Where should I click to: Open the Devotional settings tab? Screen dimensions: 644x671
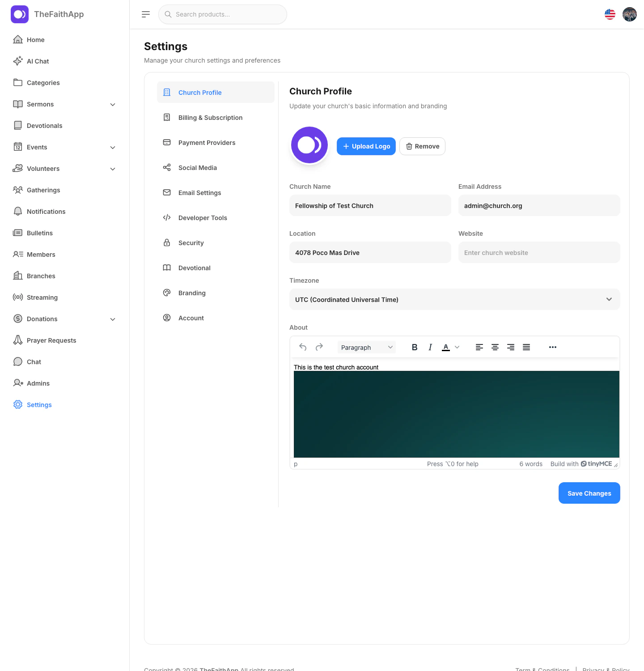pyautogui.click(x=216, y=268)
